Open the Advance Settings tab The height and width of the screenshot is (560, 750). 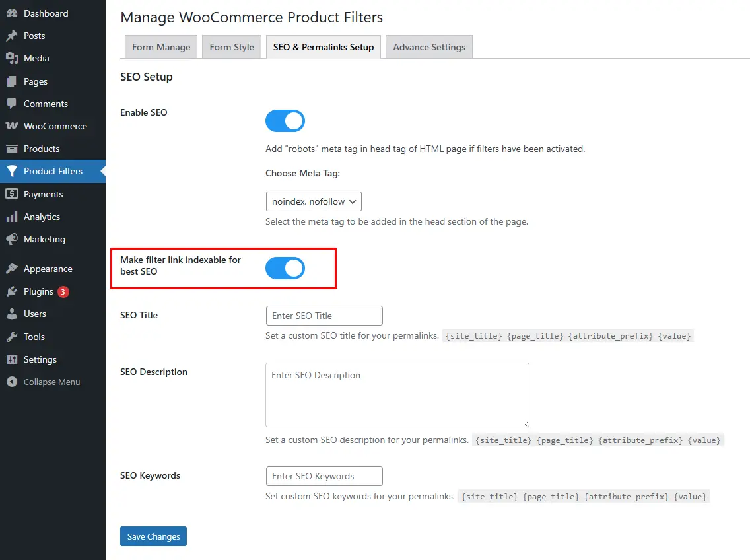[x=429, y=47]
